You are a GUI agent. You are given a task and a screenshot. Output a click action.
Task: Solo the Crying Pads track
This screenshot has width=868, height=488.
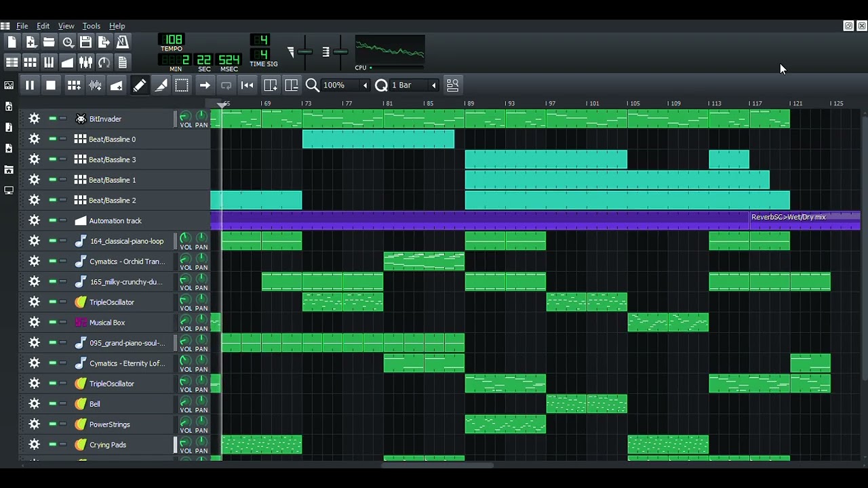pyautogui.click(x=63, y=445)
